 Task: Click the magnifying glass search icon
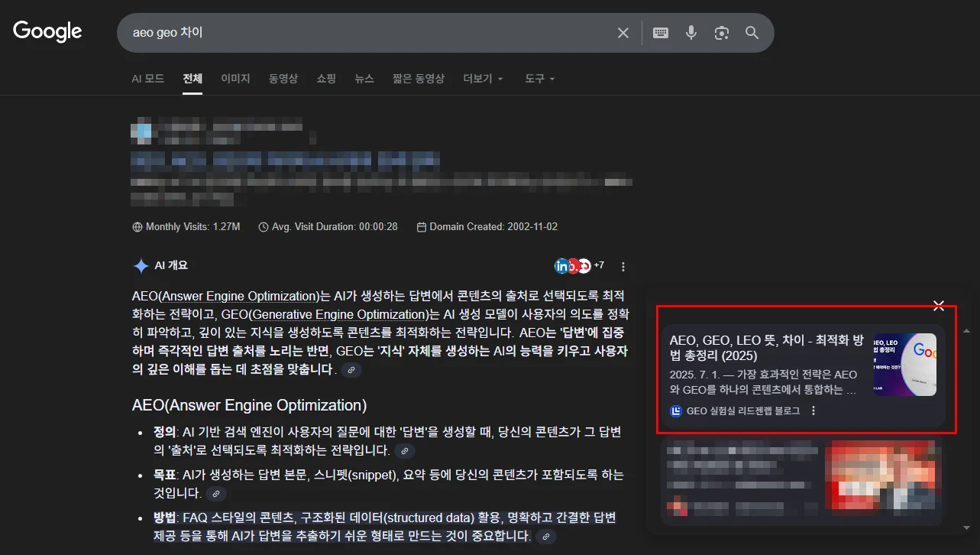pos(752,33)
